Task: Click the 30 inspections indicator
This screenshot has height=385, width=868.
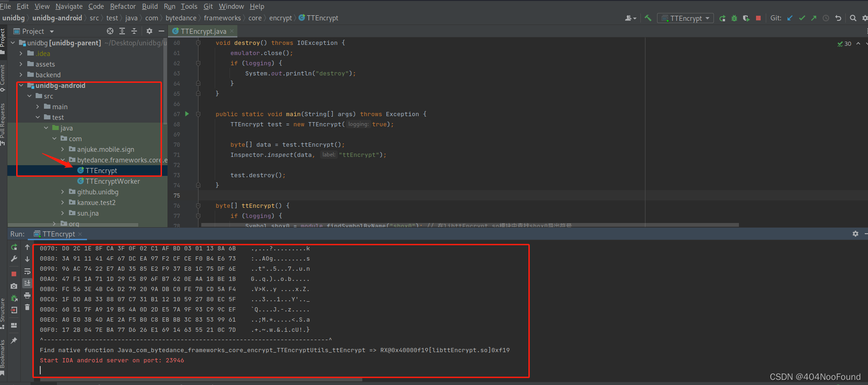Action: [844, 43]
